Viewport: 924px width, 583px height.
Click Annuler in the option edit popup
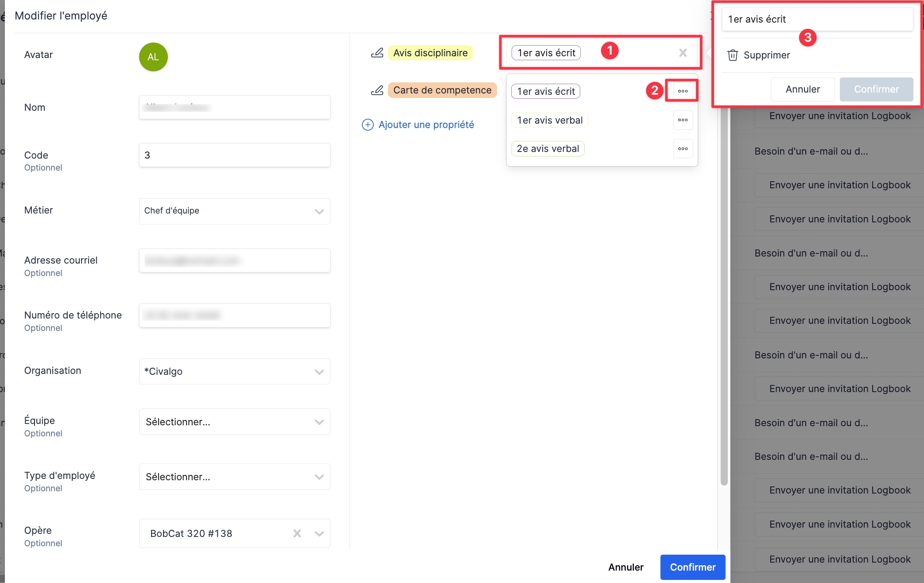[802, 89]
